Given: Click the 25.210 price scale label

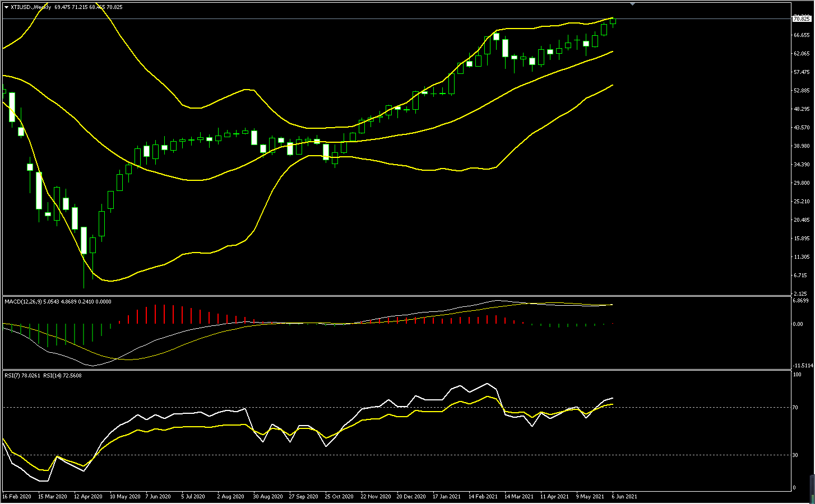Looking at the screenshot, I should point(802,202).
